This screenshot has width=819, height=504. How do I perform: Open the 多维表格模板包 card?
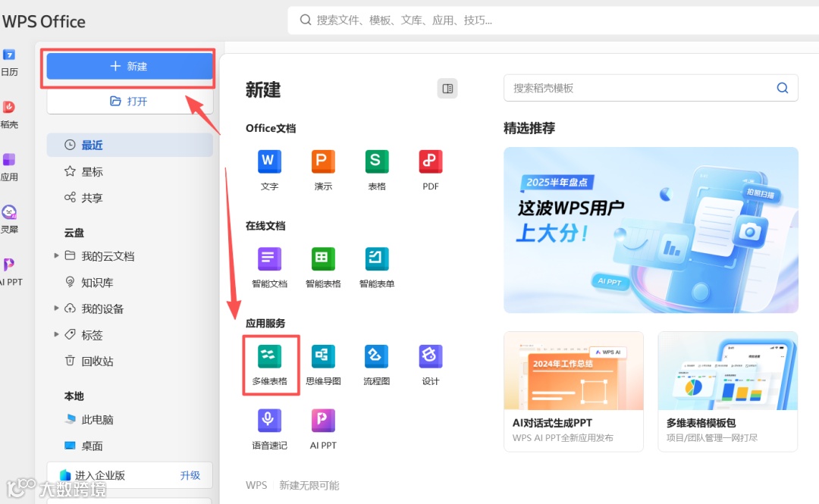pyautogui.click(x=727, y=391)
